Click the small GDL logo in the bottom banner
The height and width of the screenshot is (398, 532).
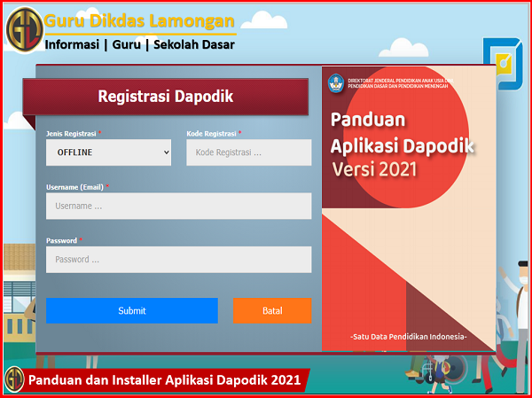14,379
